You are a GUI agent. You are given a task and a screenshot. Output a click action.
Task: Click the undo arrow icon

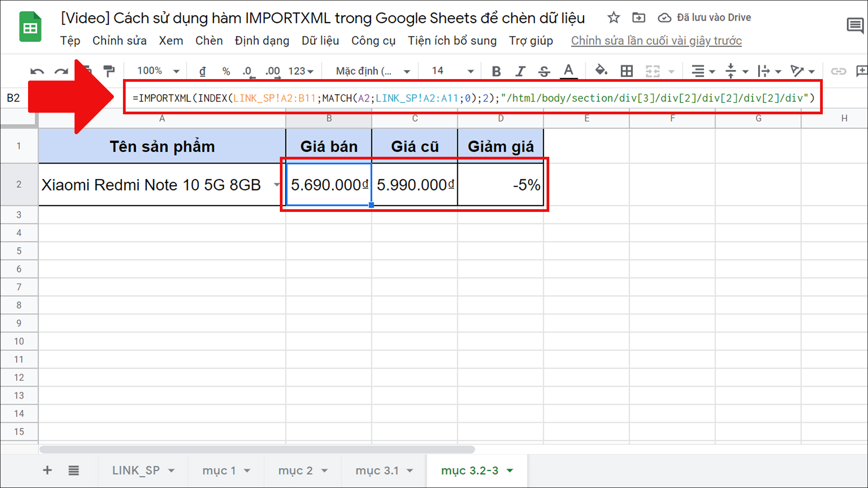click(37, 71)
